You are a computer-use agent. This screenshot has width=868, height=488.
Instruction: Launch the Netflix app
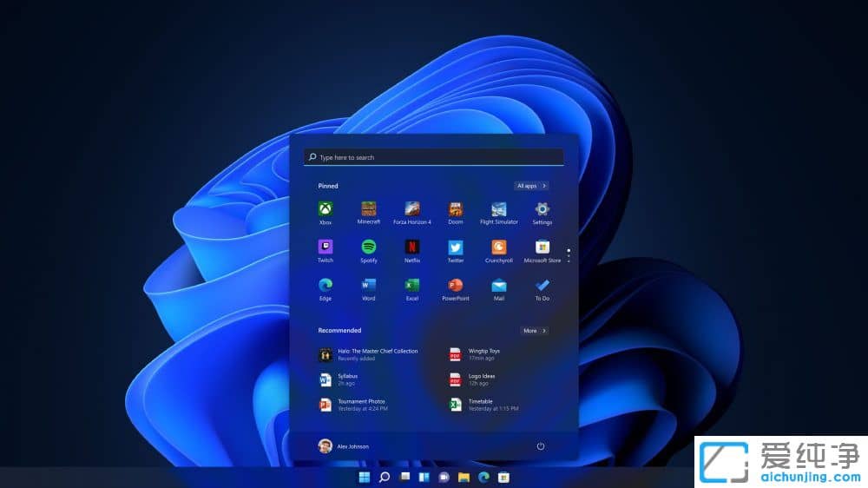tap(412, 248)
